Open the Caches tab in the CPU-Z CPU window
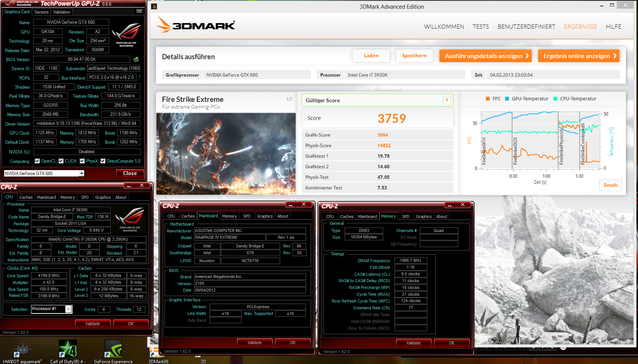638x364 pixels. [x=26, y=197]
